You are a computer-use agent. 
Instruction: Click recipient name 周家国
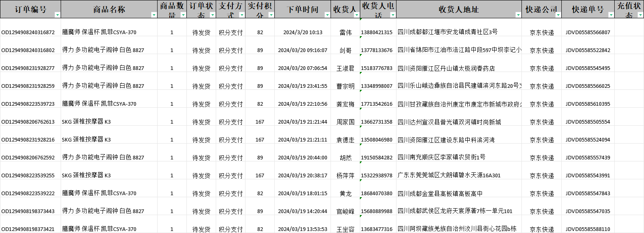pyautogui.click(x=346, y=122)
